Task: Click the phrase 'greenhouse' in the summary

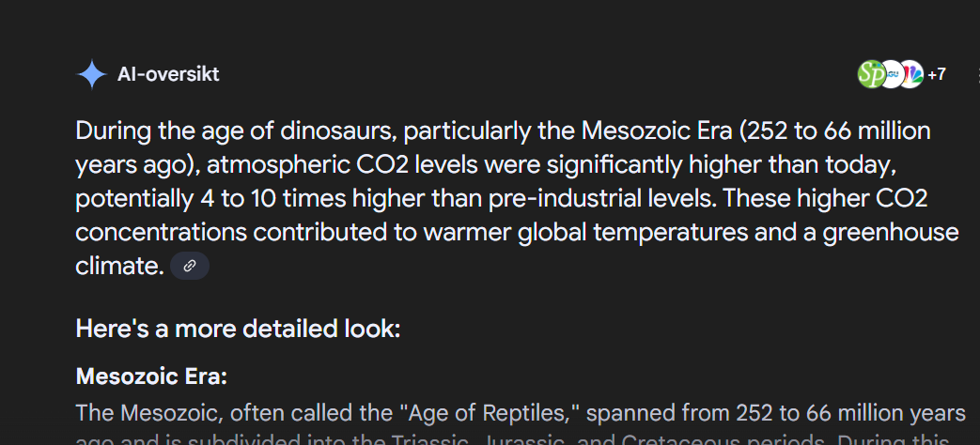Action: point(890,233)
